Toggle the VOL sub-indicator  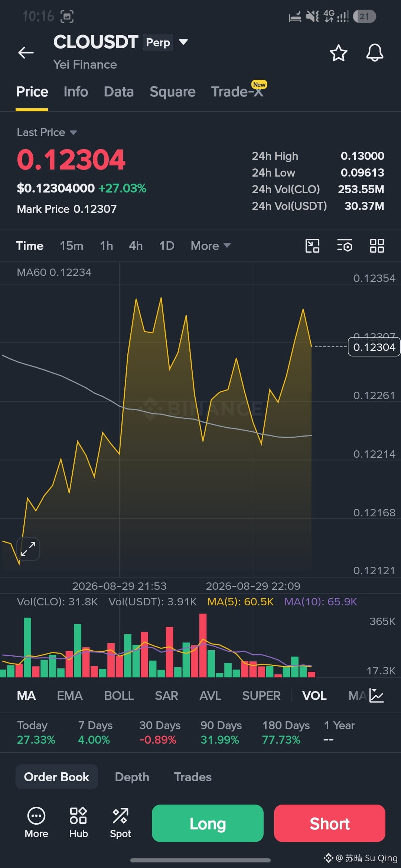click(x=314, y=696)
